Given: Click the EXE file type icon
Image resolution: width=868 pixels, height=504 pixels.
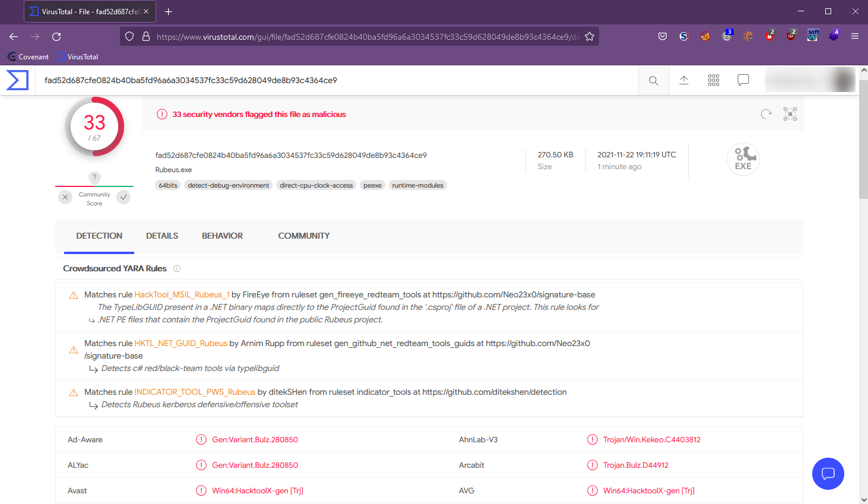Looking at the screenshot, I should coord(743,159).
